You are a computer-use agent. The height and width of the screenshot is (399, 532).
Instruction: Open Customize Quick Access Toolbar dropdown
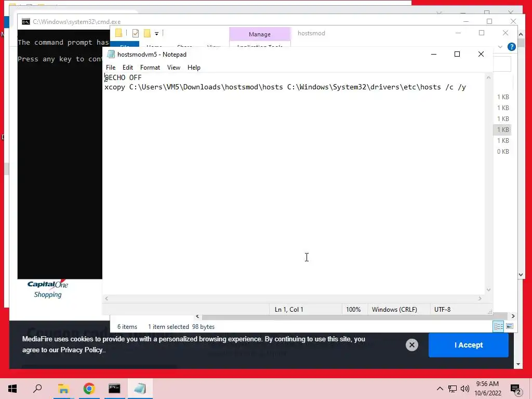coord(156,34)
